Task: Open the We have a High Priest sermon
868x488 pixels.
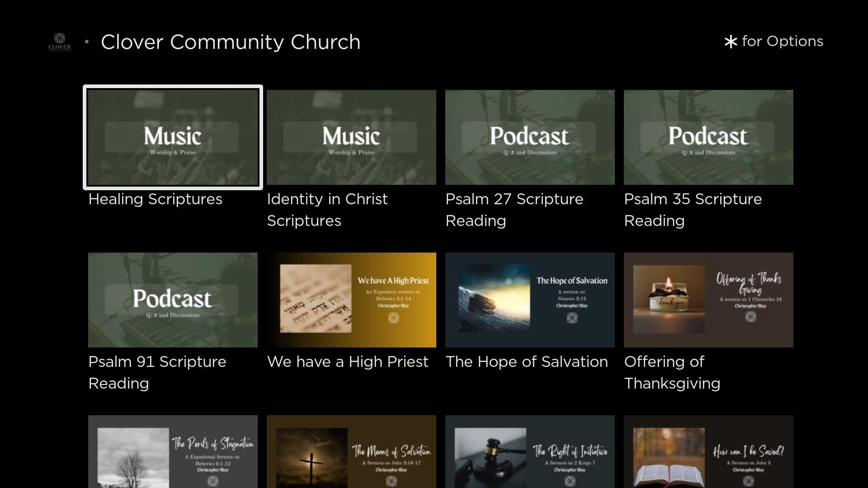Action: pos(351,300)
